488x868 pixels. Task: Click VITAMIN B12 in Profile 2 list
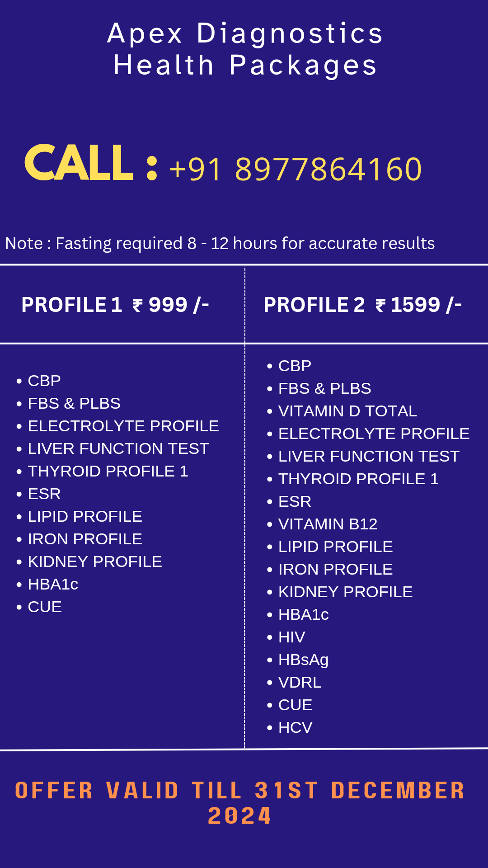328,524
